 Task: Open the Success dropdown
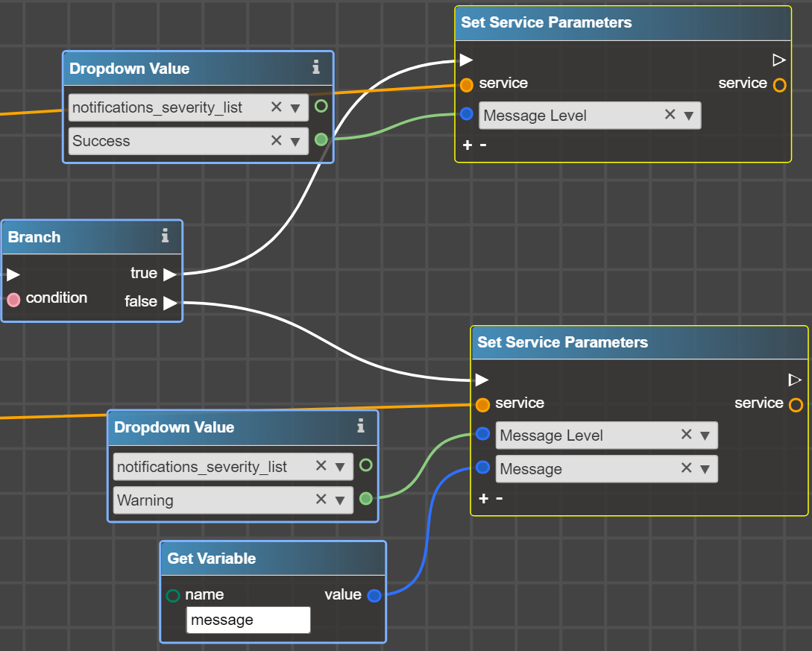click(x=295, y=141)
